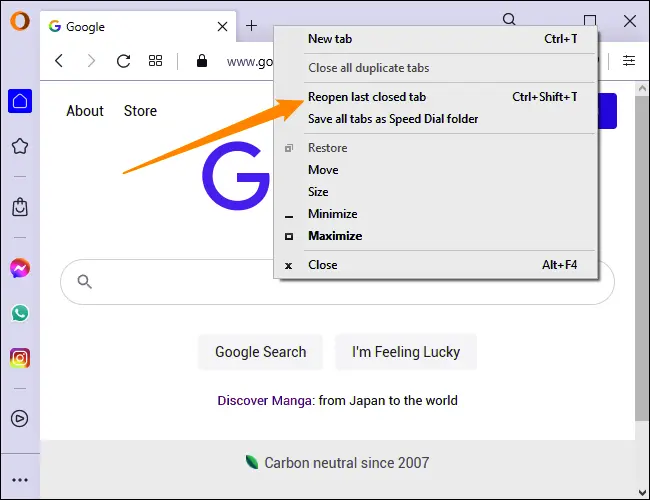This screenshot has width=650, height=500.
Task: Choose Size in the context menu
Action: tap(436, 192)
